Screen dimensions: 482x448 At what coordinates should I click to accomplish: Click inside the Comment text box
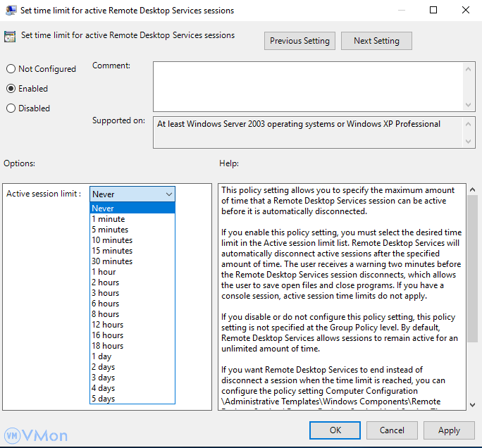pyautogui.click(x=308, y=85)
